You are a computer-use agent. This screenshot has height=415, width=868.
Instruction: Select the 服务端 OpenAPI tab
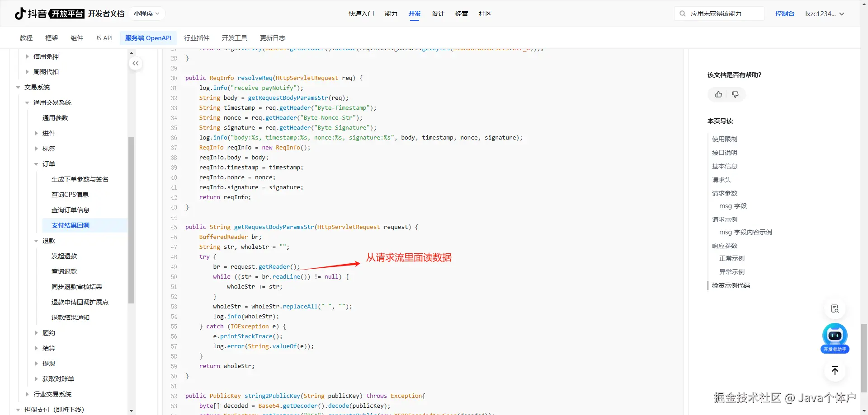click(148, 38)
